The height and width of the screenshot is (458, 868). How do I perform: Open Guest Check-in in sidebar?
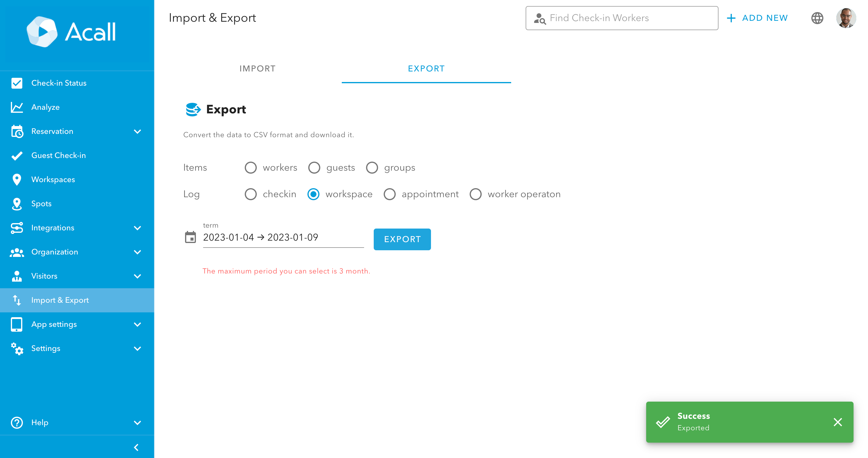coord(77,155)
